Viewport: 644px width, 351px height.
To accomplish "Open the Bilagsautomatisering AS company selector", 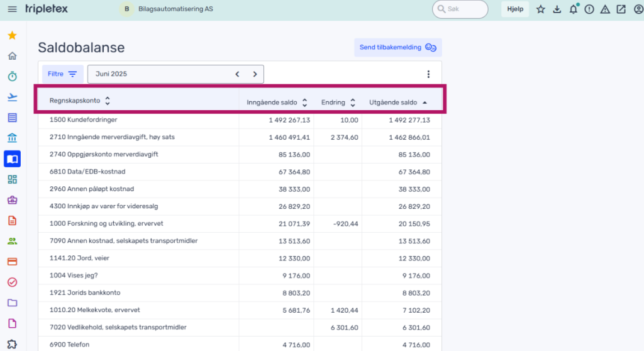I will point(166,9).
